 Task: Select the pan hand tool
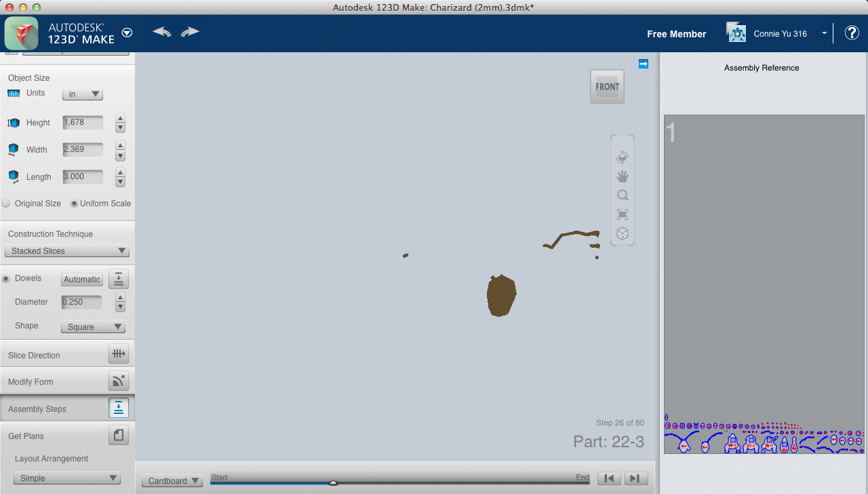click(x=623, y=176)
